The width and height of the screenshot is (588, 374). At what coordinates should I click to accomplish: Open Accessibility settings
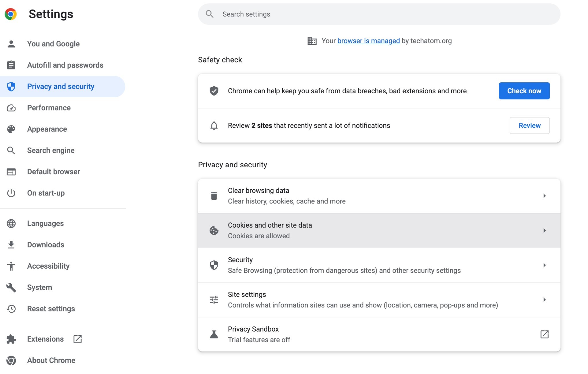point(63,266)
